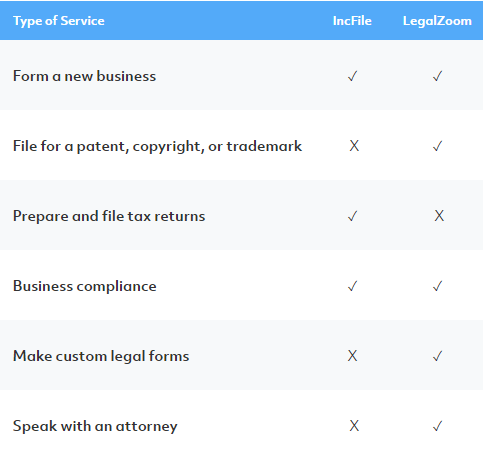
Task: Click the Form a new business label
Action: pyautogui.click(x=84, y=76)
